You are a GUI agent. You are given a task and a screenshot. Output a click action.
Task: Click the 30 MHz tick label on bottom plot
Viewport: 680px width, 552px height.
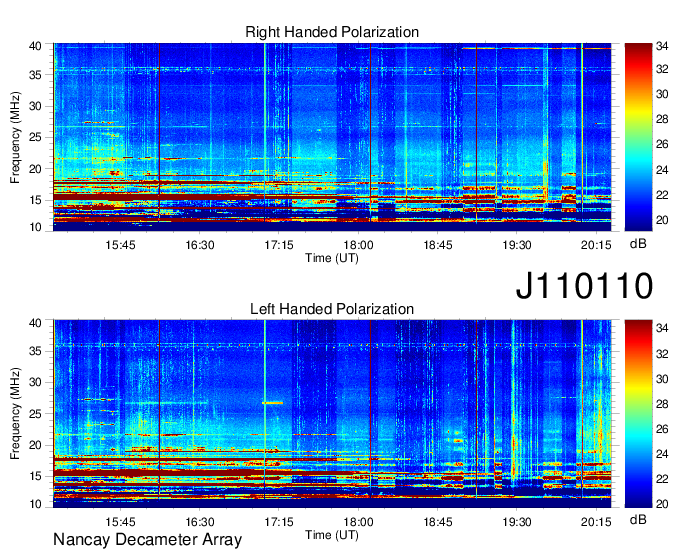point(35,382)
